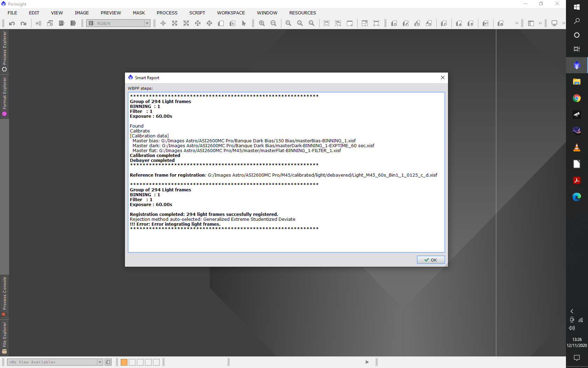Viewport: 588px width, 368px height.
Task: Click the monitor icon in the toolbar
Action: pyautogui.click(x=554, y=23)
